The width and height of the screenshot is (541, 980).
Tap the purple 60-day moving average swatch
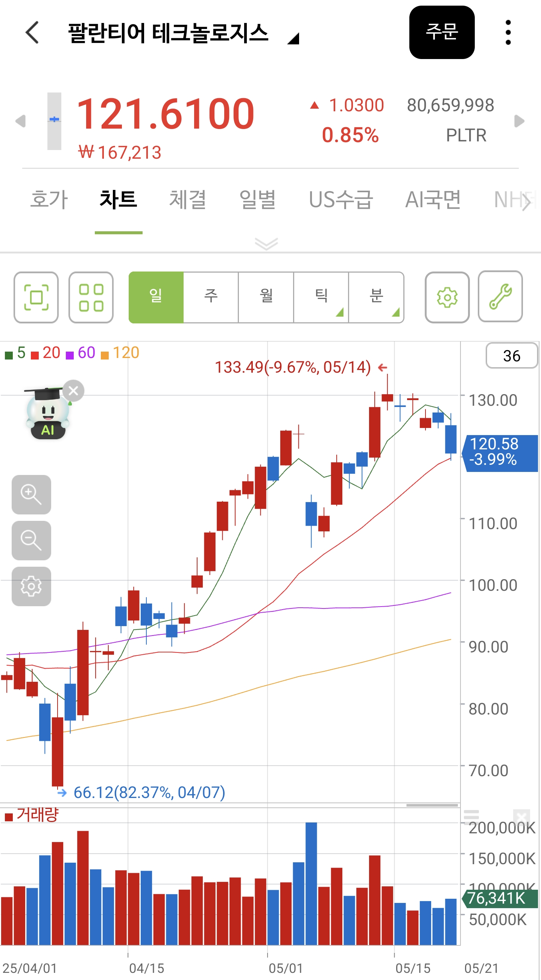pos(70,356)
